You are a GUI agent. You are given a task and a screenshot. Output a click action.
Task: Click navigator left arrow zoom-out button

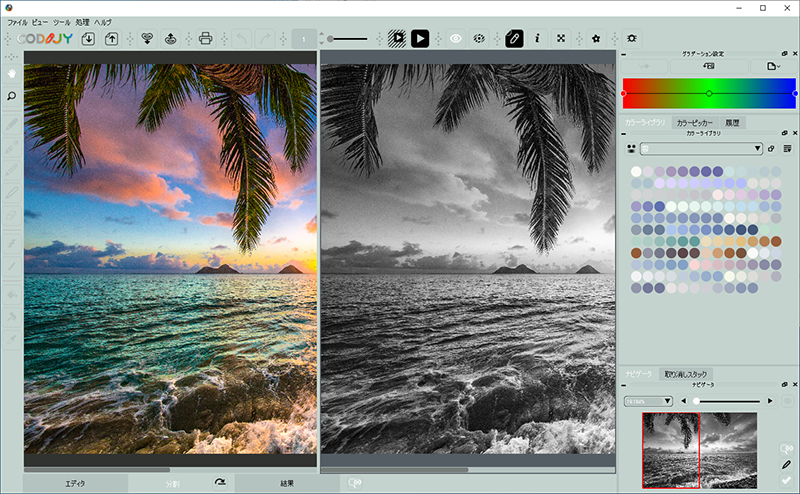click(684, 401)
